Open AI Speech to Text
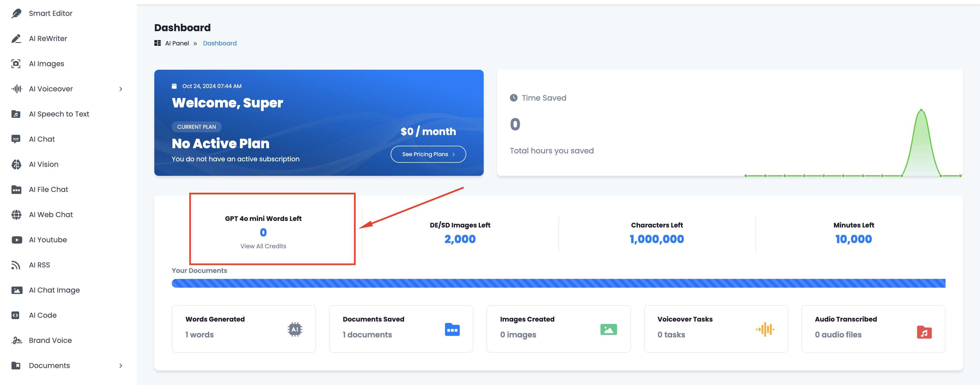Screen dimensions: 980x385 [x=59, y=114]
